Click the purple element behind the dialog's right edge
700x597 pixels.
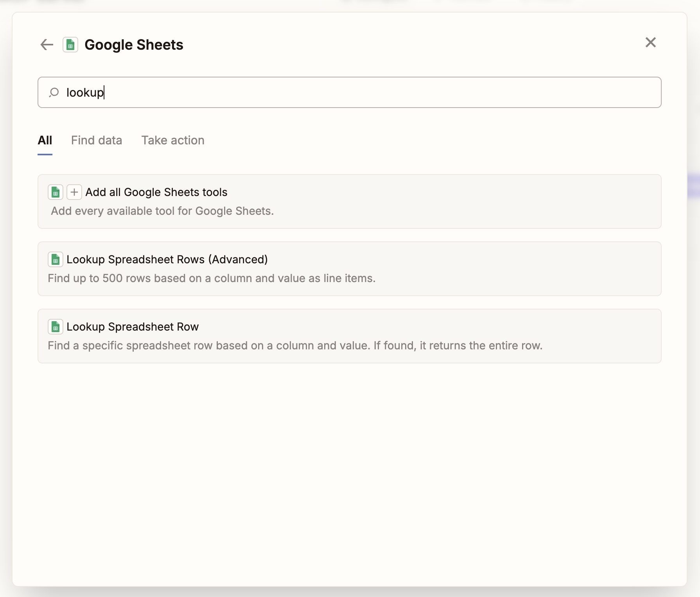(693, 186)
